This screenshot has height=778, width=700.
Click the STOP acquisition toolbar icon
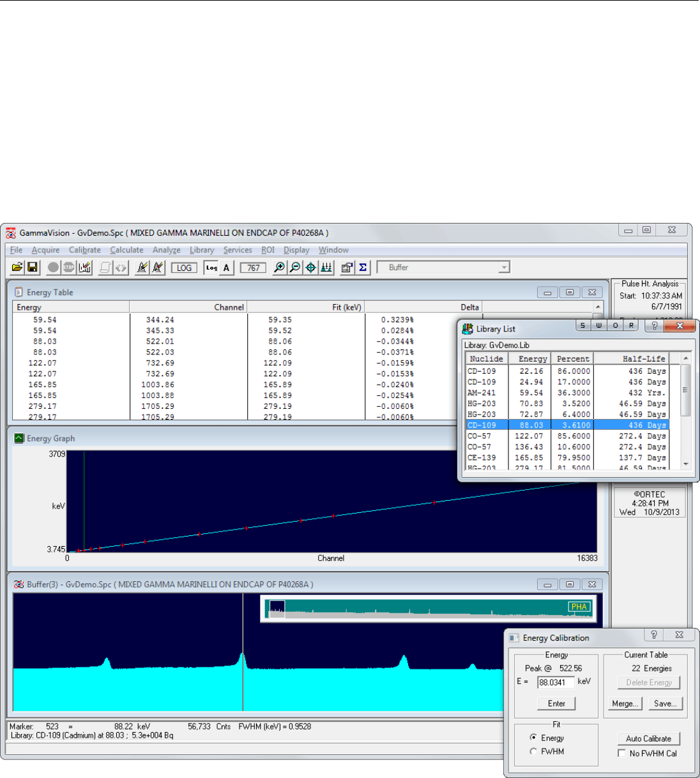pyautogui.click(x=68, y=268)
